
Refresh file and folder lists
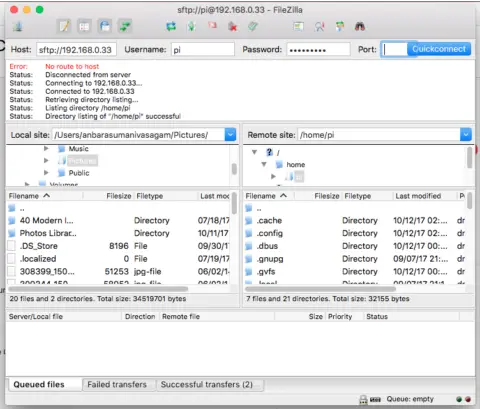click(x=171, y=26)
